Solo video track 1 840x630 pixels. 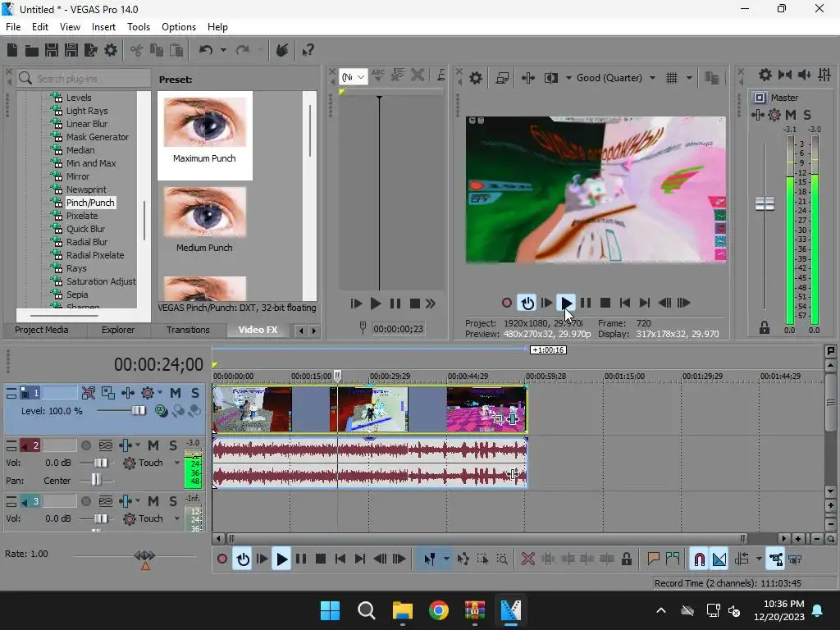(x=195, y=393)
